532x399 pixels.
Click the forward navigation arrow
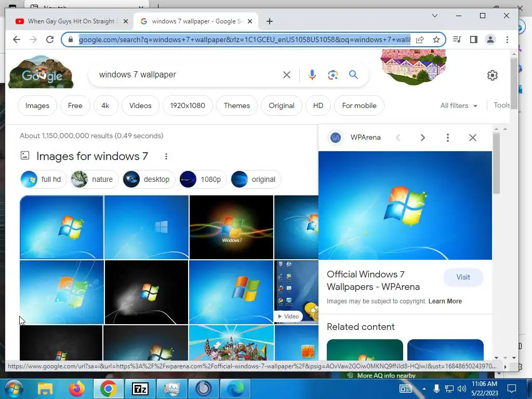33,39
